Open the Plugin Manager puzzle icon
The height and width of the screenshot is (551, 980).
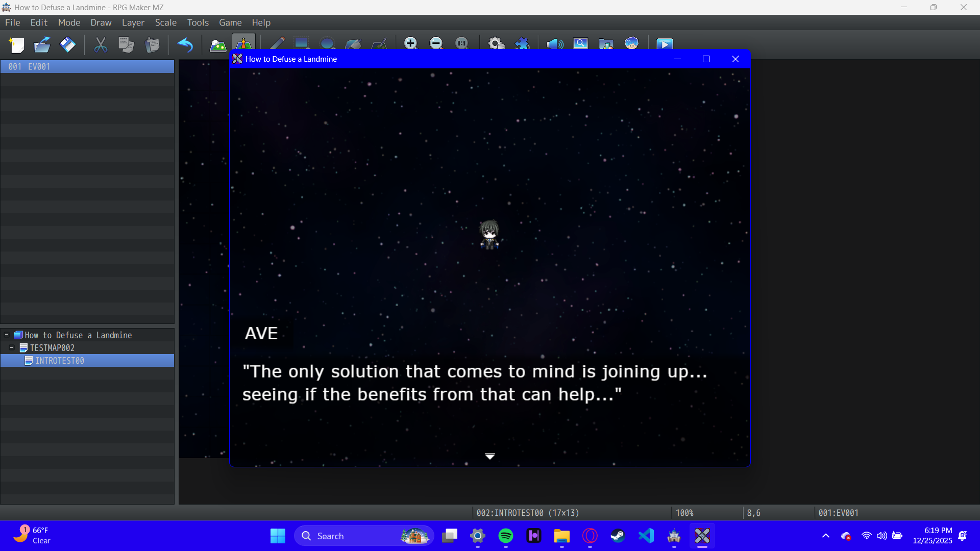click(522, 43)
